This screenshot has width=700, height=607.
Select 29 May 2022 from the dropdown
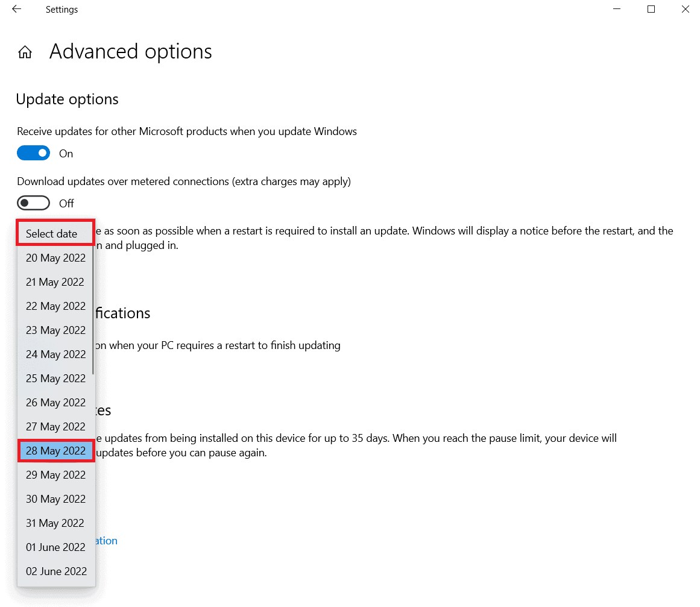55,474
